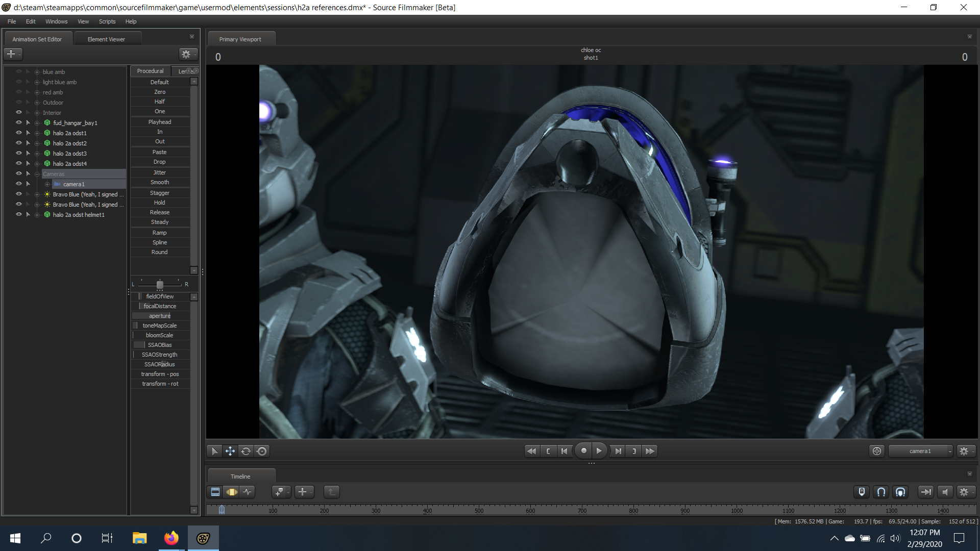Toggle visibility eye of halo 2a odst1
This screenshot has width=980, height=551.
point(19,133)
